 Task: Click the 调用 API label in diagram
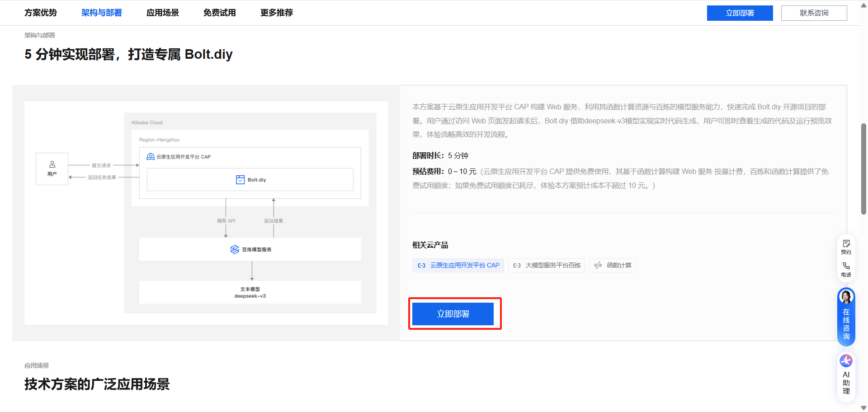pos(226,221)
